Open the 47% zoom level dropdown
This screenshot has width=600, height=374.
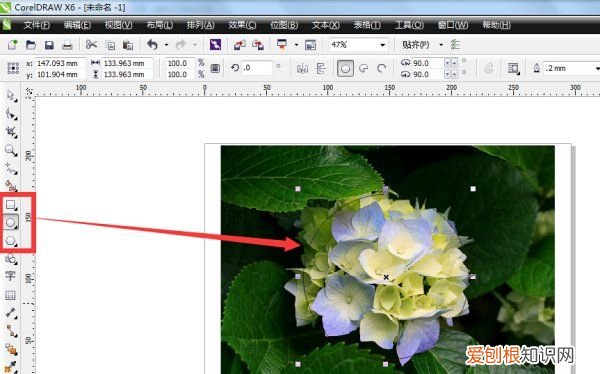(x=382, y=45)
